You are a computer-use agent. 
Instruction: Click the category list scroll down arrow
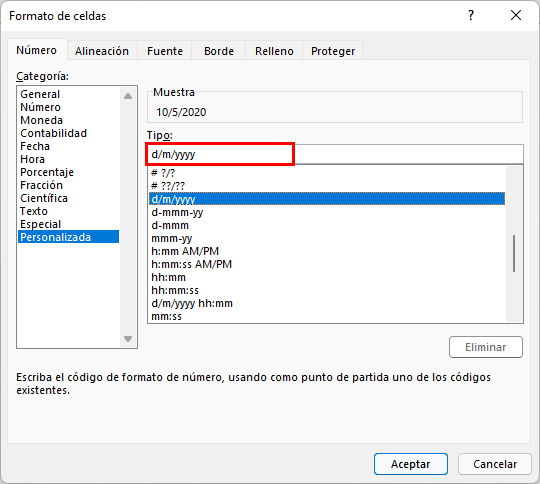128,339
